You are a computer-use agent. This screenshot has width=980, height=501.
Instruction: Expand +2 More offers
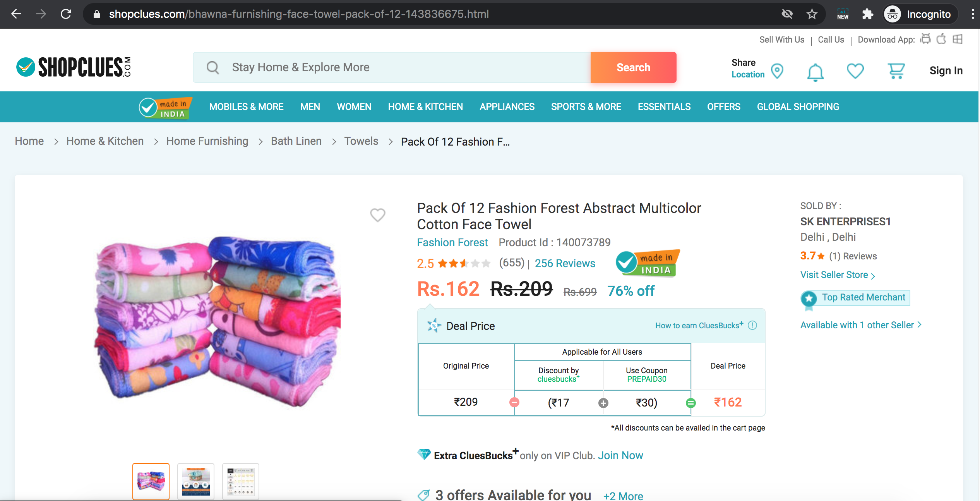623,496
